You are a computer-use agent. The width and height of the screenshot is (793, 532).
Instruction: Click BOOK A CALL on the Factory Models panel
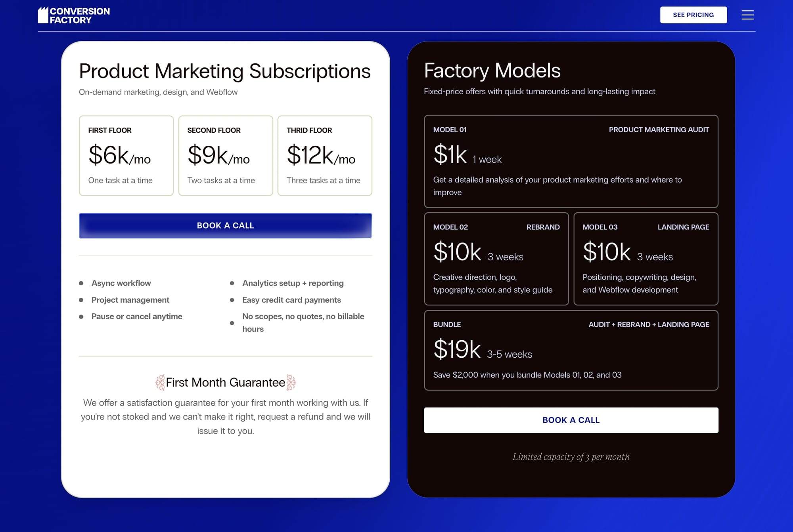click(571, 420)
